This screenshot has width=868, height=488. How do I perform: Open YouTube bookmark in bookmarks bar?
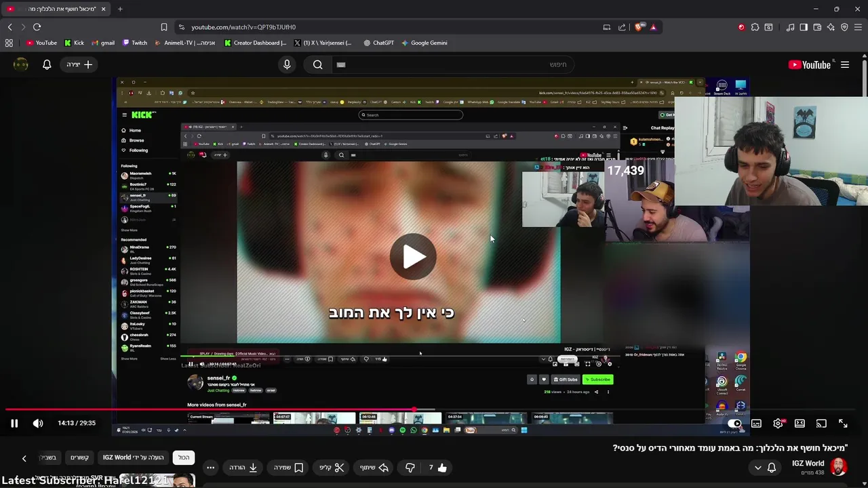41,43
